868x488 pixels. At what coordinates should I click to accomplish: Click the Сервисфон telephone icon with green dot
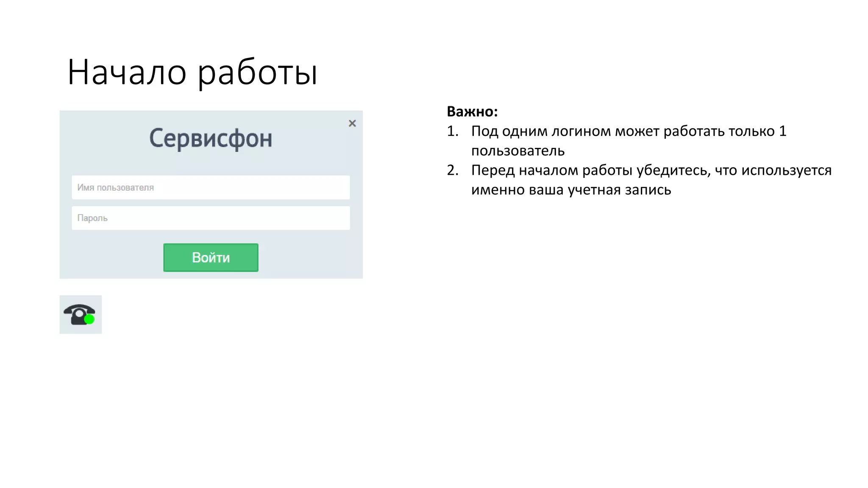[80, 314]
